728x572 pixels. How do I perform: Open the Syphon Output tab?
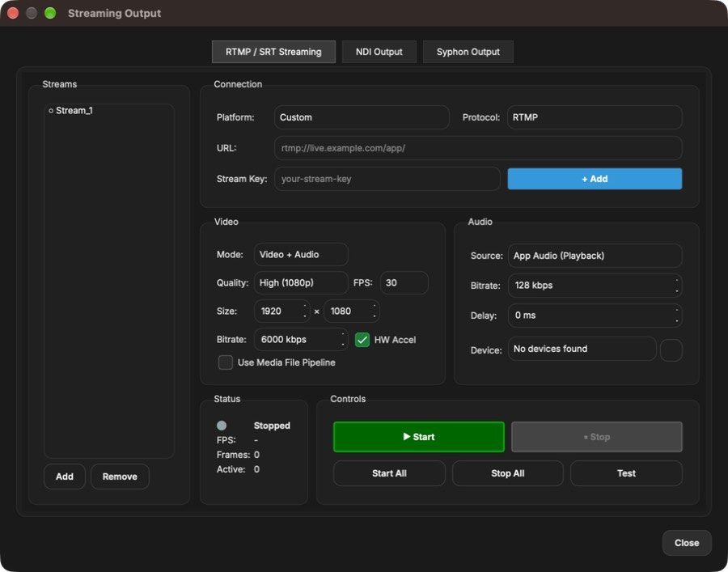coord(468,52)
